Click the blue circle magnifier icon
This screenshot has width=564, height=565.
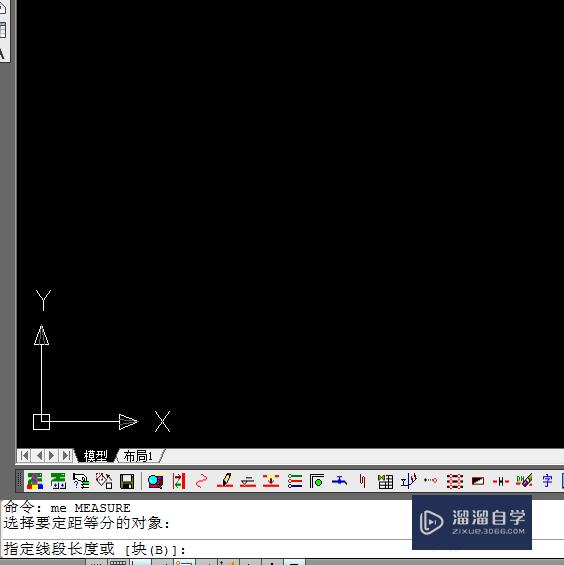(155, 481)
